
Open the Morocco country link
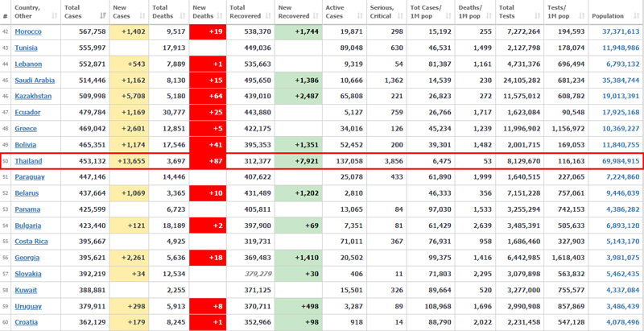pyautogui.click(x=30, y=31)
